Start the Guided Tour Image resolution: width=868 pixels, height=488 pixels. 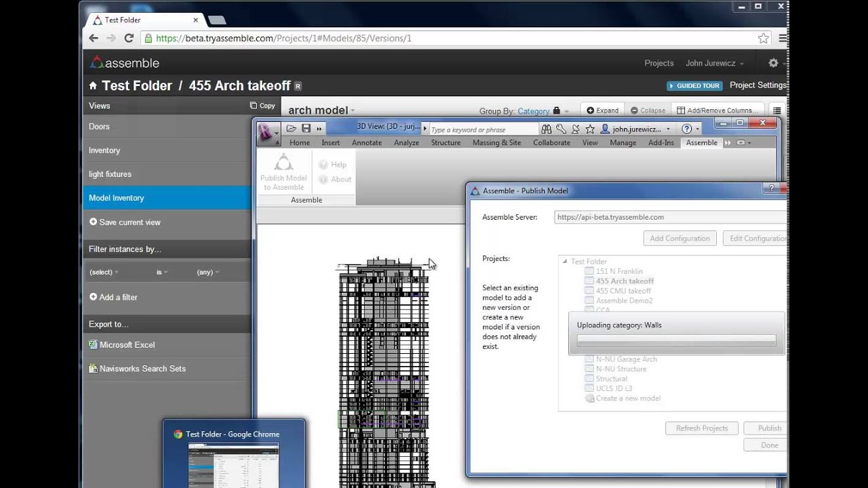click(694, 86)
